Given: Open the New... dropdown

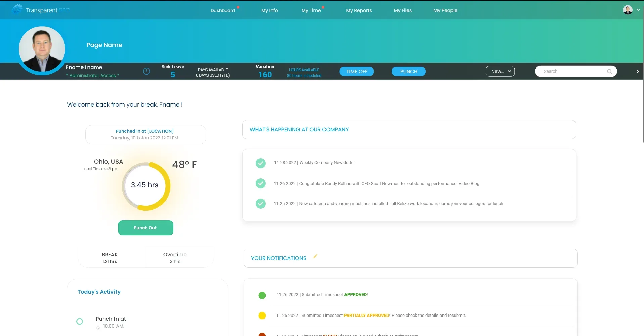Looking at the screenshot, I should [500, 71].
